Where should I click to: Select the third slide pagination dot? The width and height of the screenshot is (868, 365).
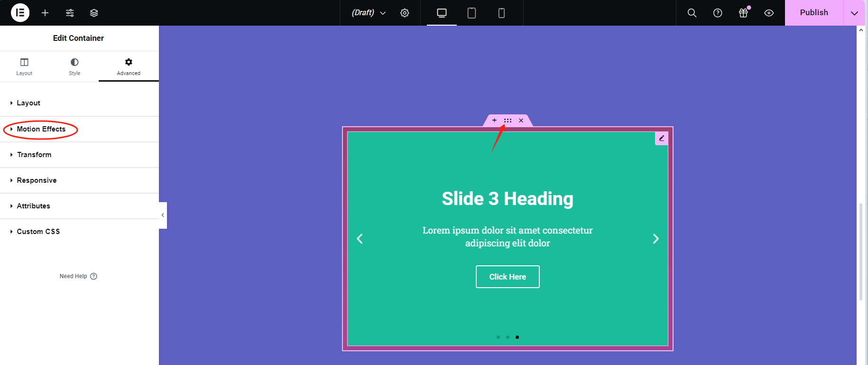(x=517, y=337)
